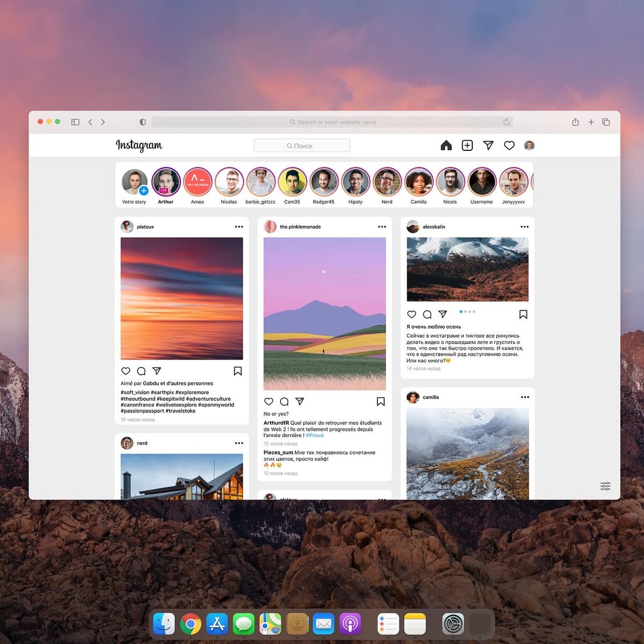Open Safari share menu
Image resolution: width=644 pixels, height=644 pixels.
coord(575,122)
